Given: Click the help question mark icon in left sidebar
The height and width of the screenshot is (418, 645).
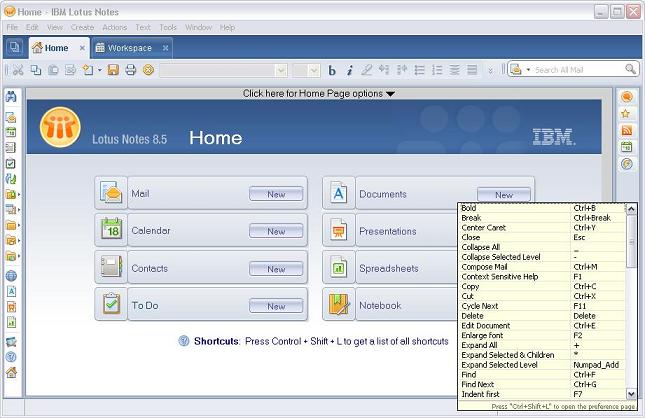Looking at the screenshot, I should (x=11, y=357).
